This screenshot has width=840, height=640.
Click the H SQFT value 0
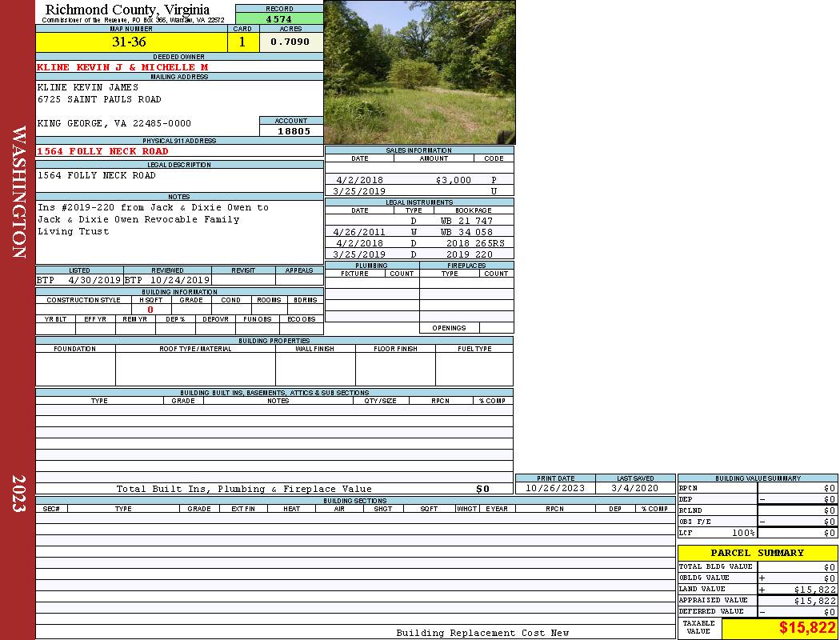(150, 310)
